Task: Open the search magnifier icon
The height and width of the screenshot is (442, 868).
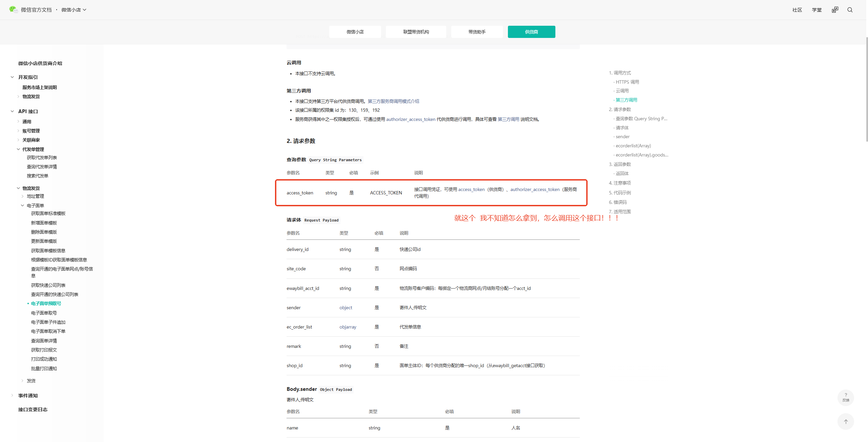Action: [850, 10]
